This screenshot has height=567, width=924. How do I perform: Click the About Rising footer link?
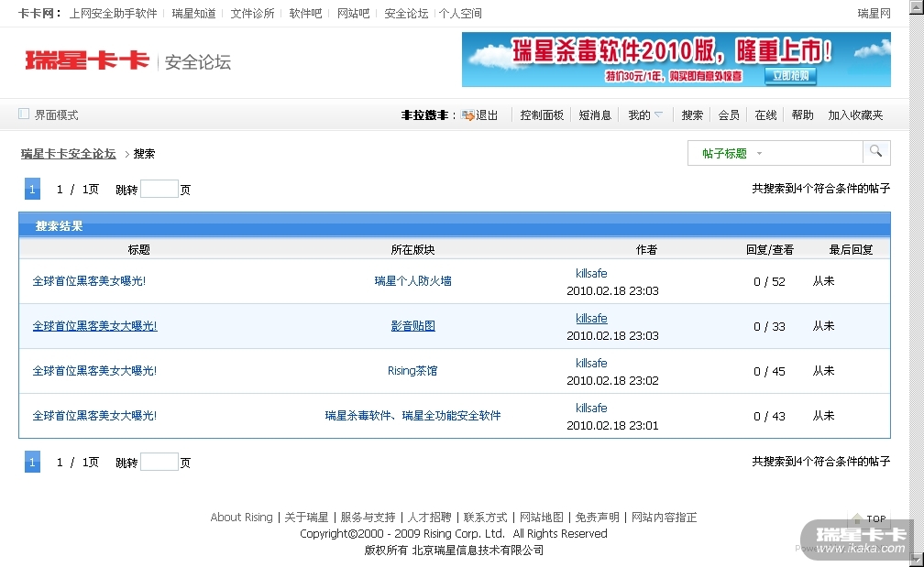pyautogui.click(x=242, y=517)
